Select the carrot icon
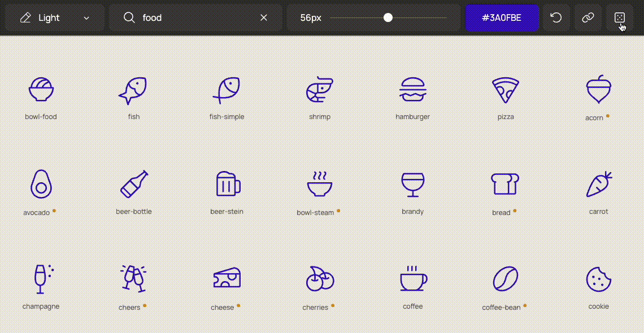The width and height of the screenshot is (644, 333). tap(598, 184)
